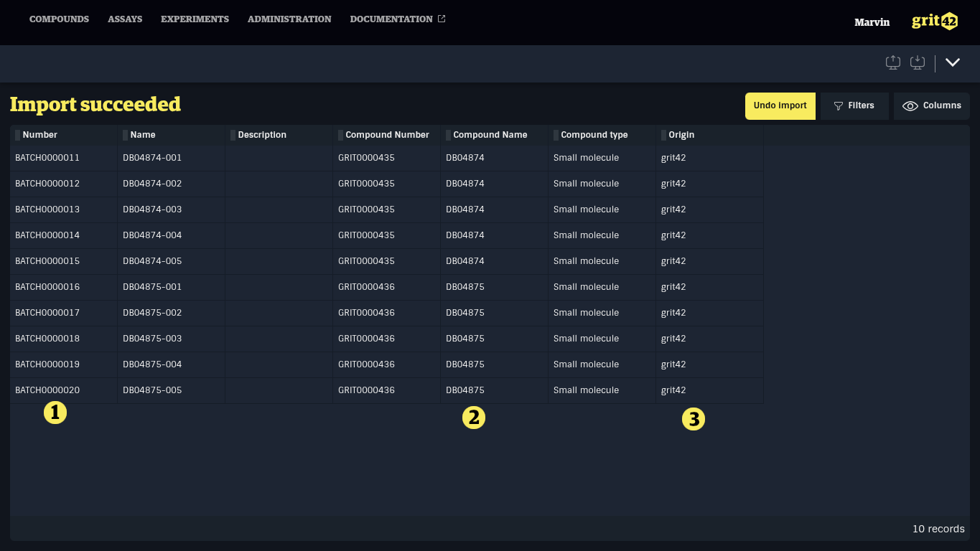Open the Filters panel

pos(854,105)
